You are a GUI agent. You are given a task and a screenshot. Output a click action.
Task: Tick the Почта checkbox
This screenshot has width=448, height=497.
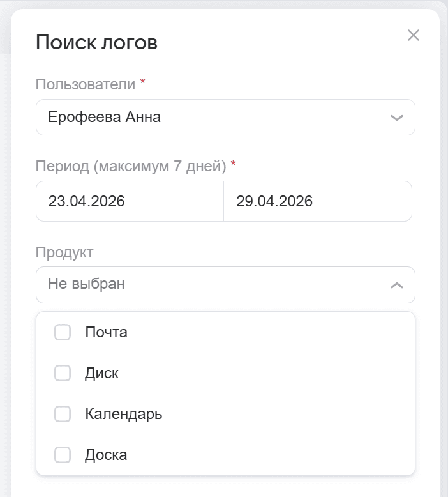(x=63, y=332)
